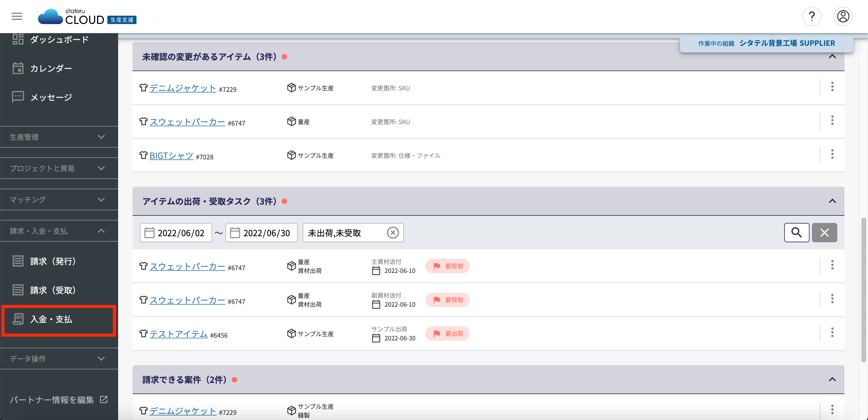This screenshot has width=868, height=420.
Task: Open the hamburger menu icon
Action: pyautogui.click(x=17, y=16)
